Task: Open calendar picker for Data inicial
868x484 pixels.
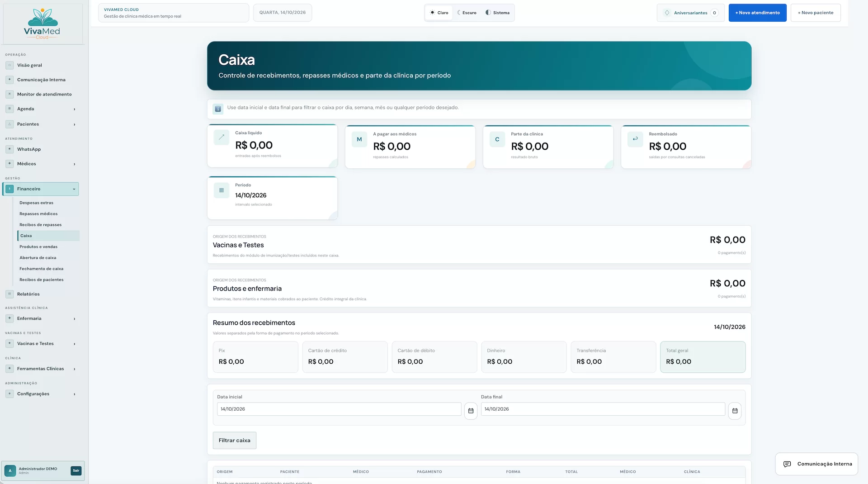Action: (x=471, y=411)
